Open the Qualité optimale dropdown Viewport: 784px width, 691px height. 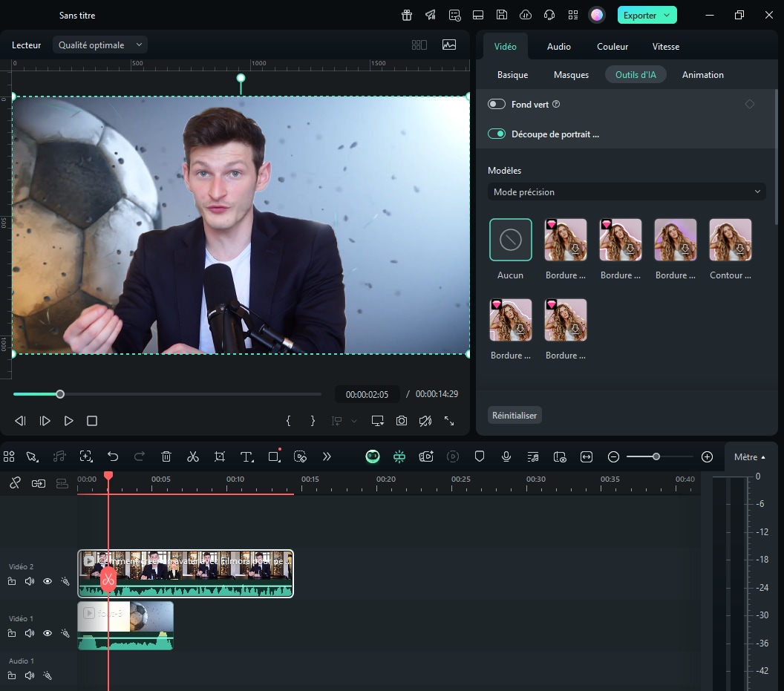[100, 45]
